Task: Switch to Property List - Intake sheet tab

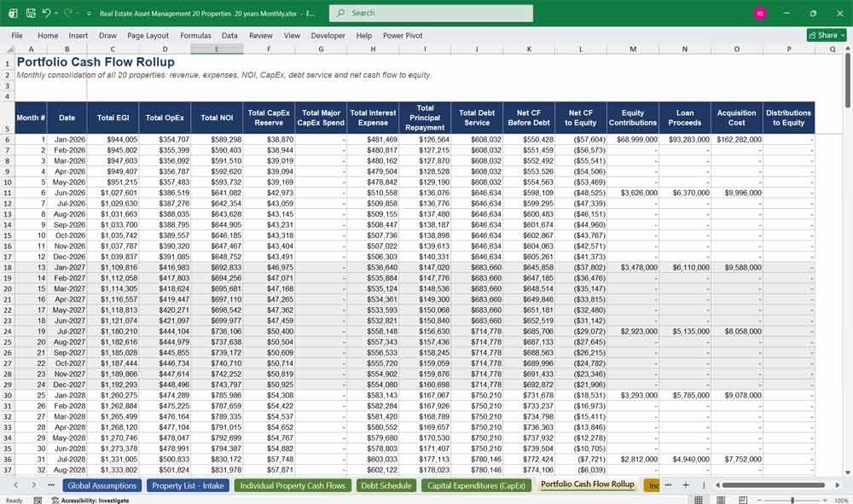Action: tap(188, 485)
